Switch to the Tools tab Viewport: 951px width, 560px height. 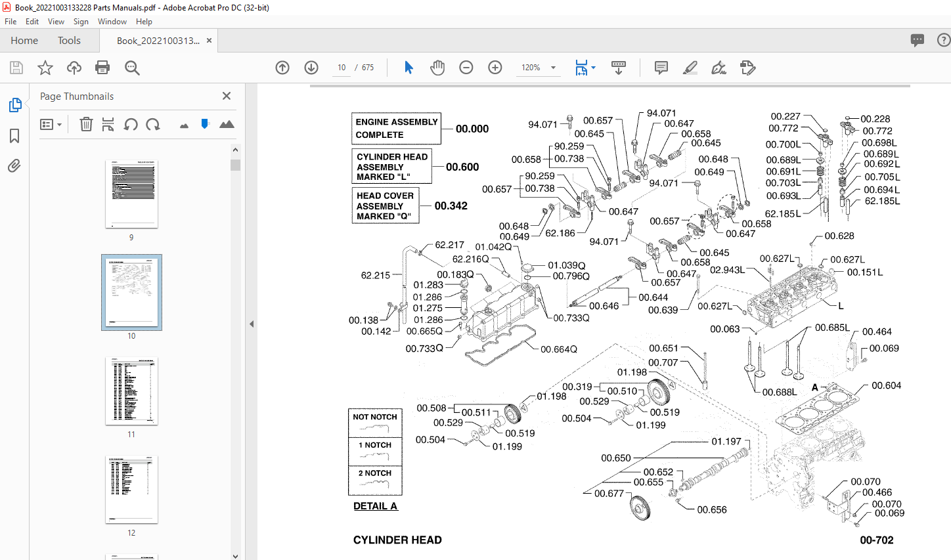point(69,41)
